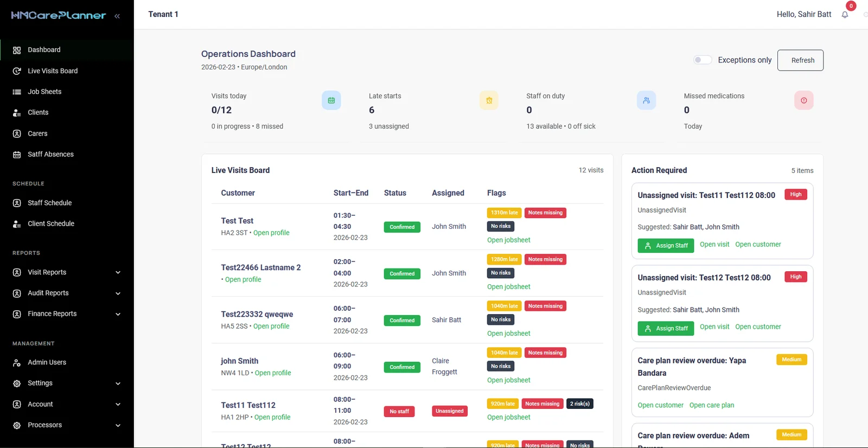Click the Hello, Sahir Batt greeting
The height and width of the screenshot is (448, 868).
point(803,14)
